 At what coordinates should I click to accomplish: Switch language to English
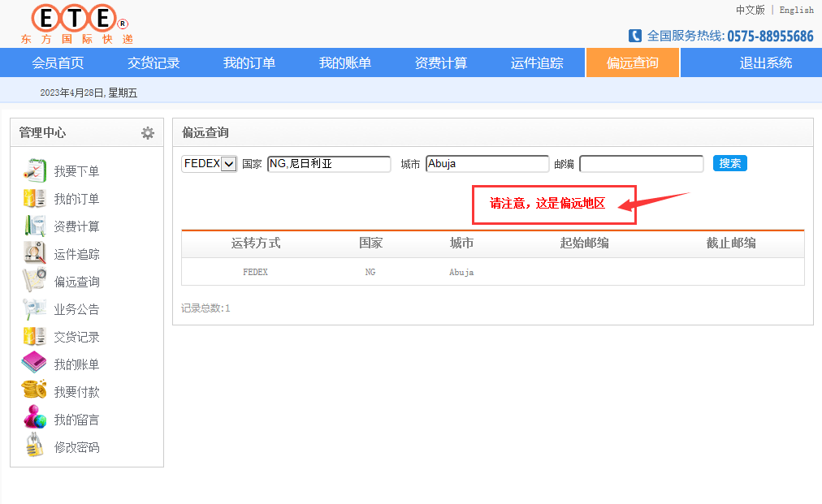pyautogui.click(x=796, y=10)
